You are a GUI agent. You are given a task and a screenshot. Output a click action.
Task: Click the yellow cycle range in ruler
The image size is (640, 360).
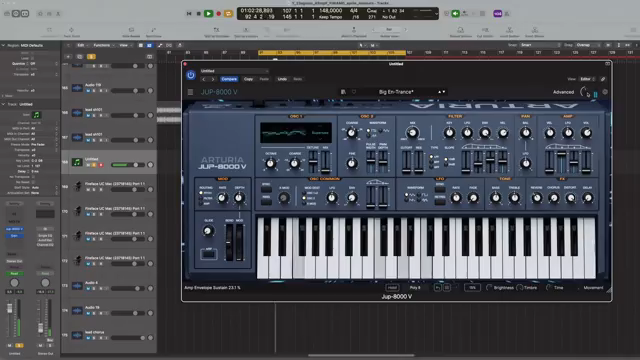coord(332,53)
